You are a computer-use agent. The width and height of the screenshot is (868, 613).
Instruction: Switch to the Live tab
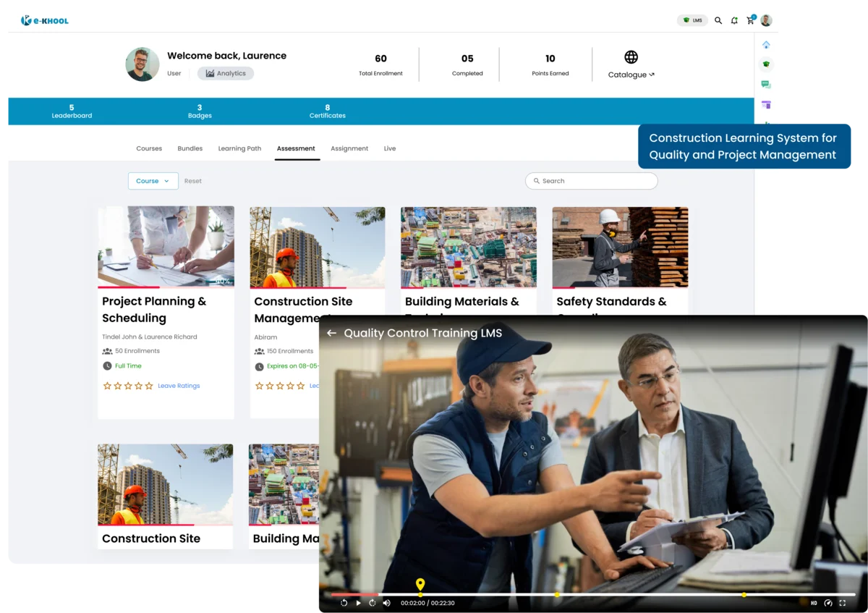(390, 148)
